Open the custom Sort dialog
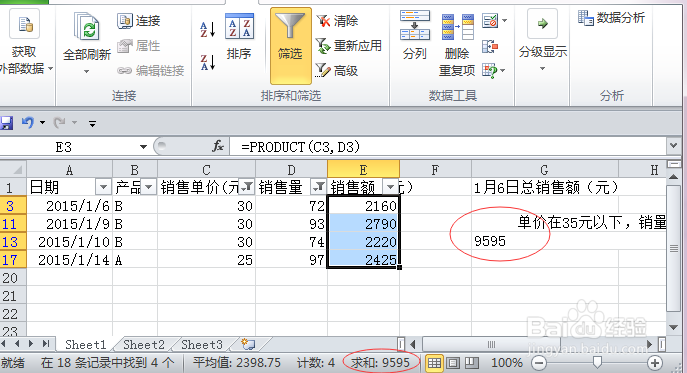The image size is (687, 373). click(239, 37)
